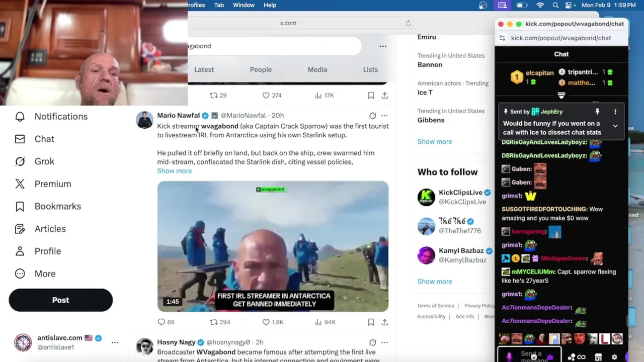Reload the x.com page
Screen dimensions: 644x362
(x=408, y=23)
